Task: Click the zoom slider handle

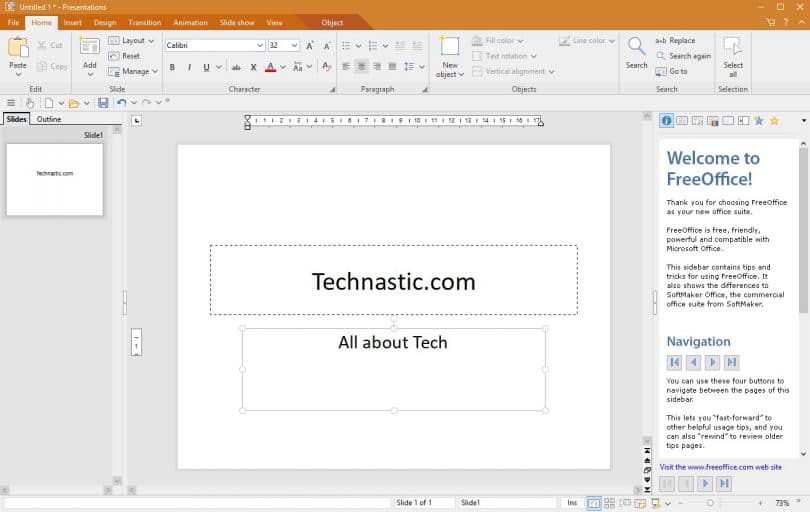Action: click(x=710, y=503)
